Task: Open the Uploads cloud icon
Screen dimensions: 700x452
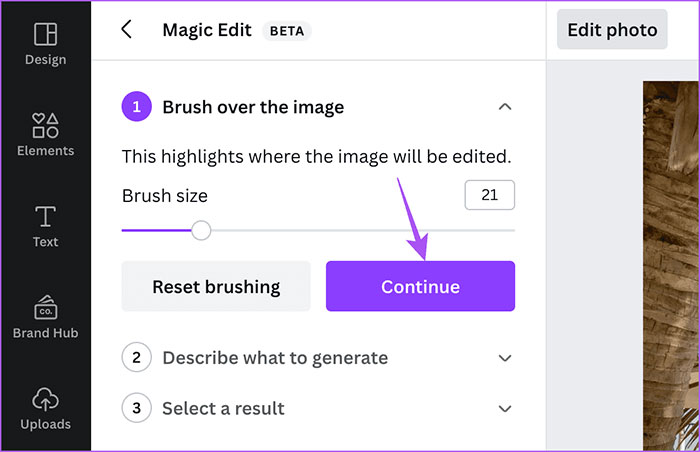Action: point(45,399)
